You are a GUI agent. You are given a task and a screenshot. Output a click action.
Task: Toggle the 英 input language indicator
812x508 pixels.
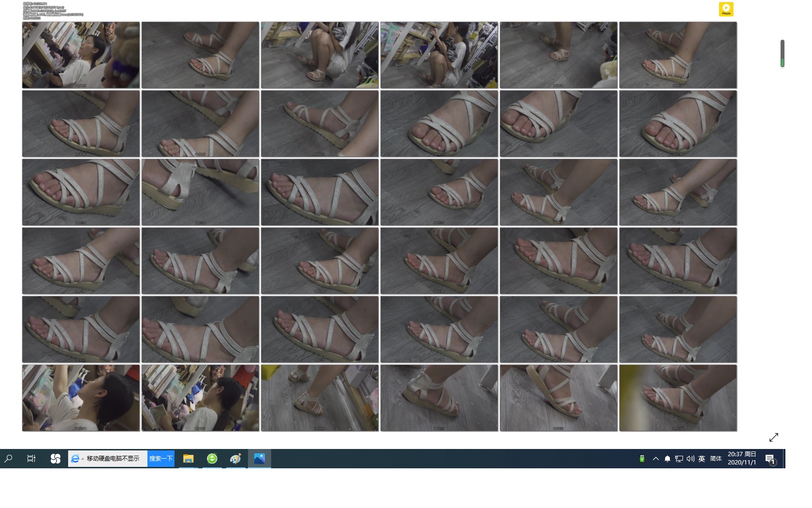click(x=702, y=459)
